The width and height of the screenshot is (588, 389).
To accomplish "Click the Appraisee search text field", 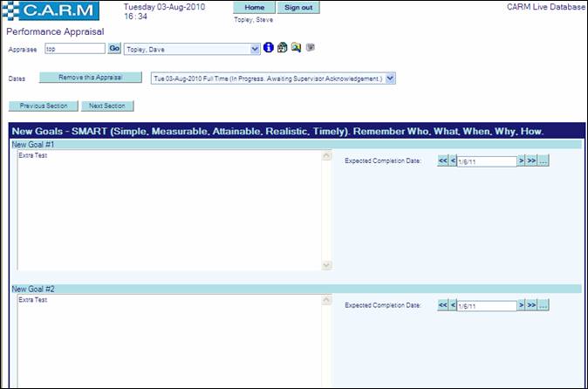I will (x=74, y=49).
